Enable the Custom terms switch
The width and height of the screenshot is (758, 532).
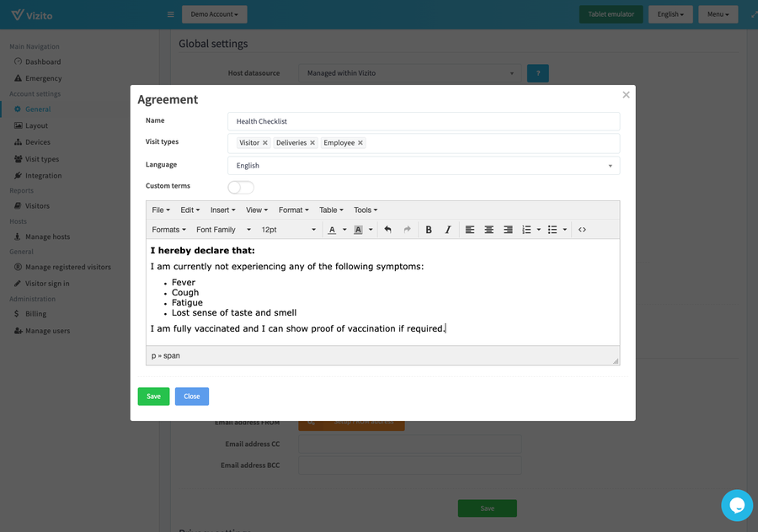[241, 187]
